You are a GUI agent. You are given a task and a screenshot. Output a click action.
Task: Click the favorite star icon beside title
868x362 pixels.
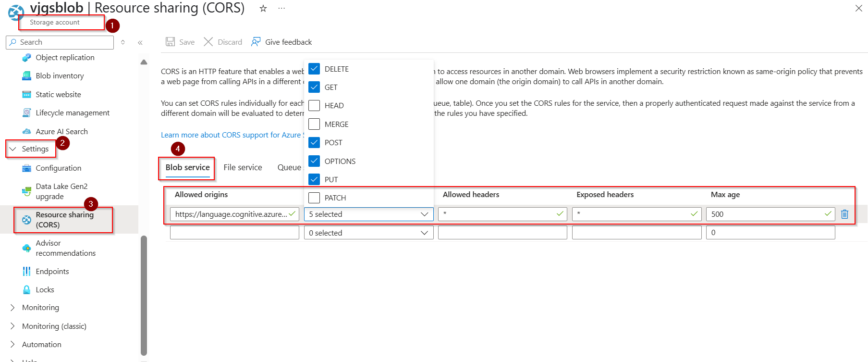tap(263, 8)
